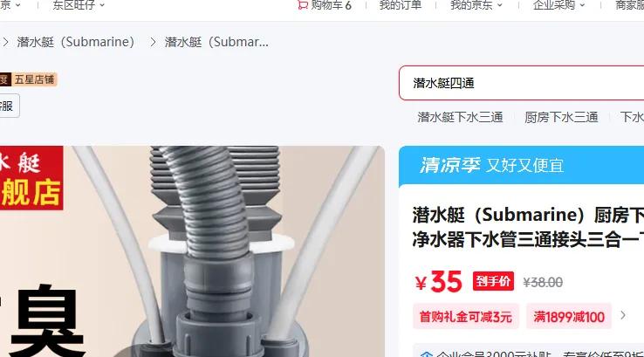Image resolution: width=644 pixels, height=357 pixels.
Task: Open the drain pipe product image
Action: (x=192, y=251)
